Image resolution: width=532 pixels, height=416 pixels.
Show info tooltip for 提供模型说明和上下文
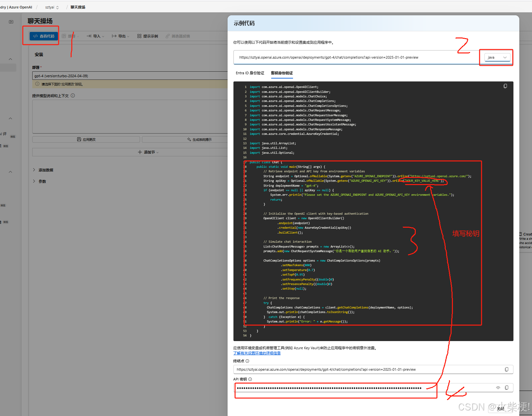(73, 95)
